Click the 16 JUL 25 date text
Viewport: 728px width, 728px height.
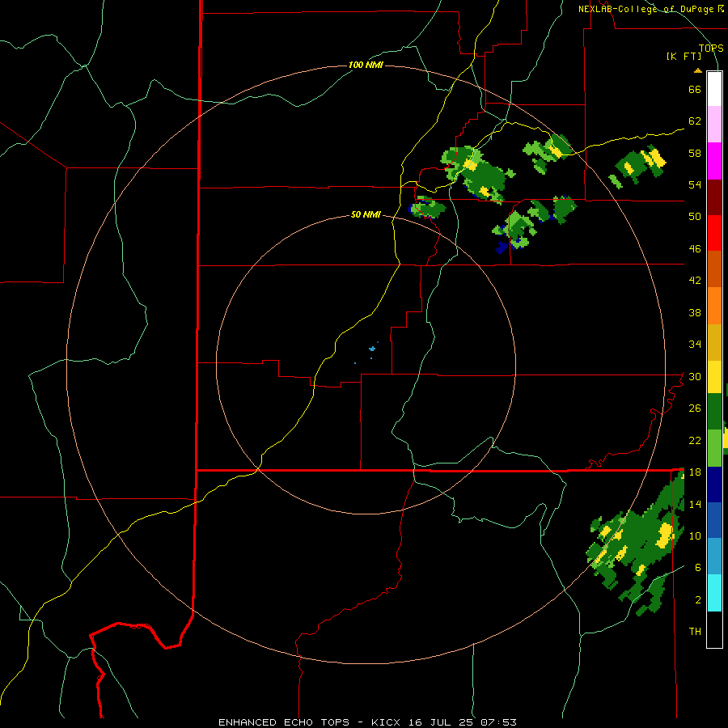point(440,722)
